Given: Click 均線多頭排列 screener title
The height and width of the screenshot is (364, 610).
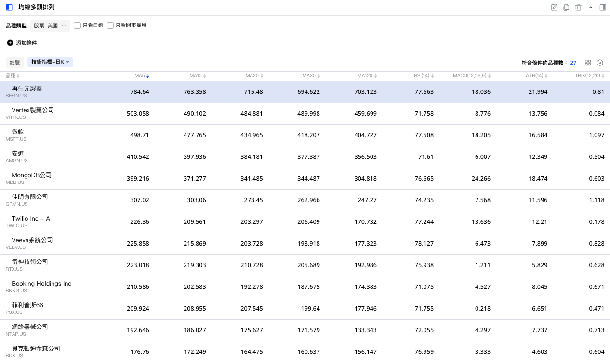Looking at the screenshot, I should tap(37, 7).
